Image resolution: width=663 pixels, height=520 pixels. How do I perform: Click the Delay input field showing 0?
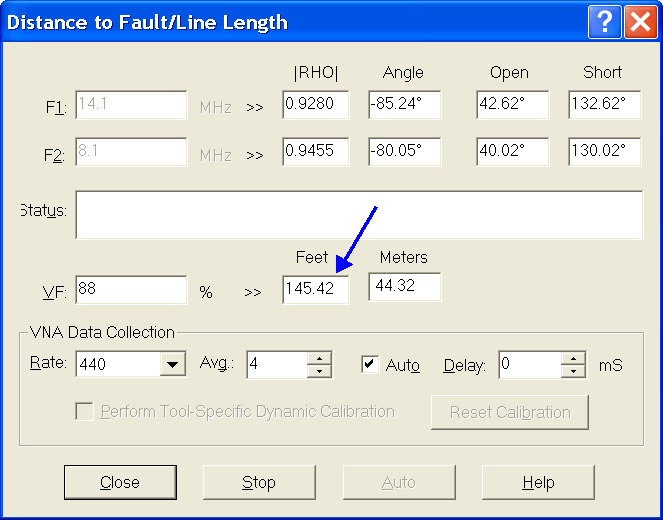click(530, 364)
